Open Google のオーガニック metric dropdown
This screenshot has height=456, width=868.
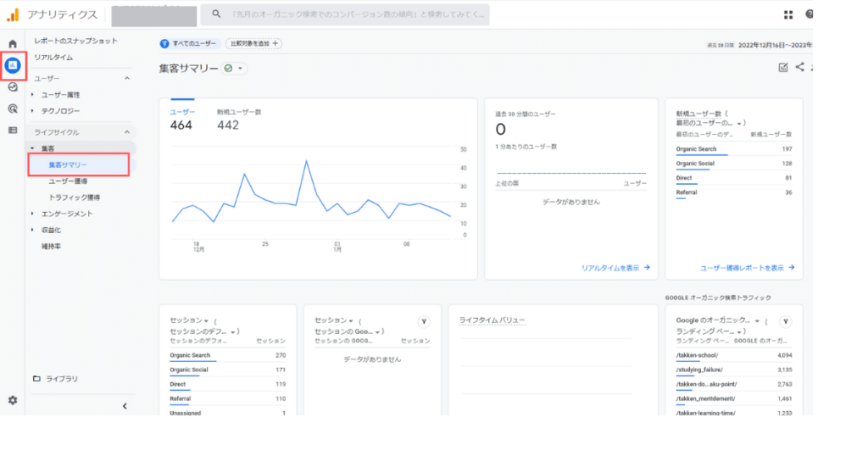pos(757,320)
